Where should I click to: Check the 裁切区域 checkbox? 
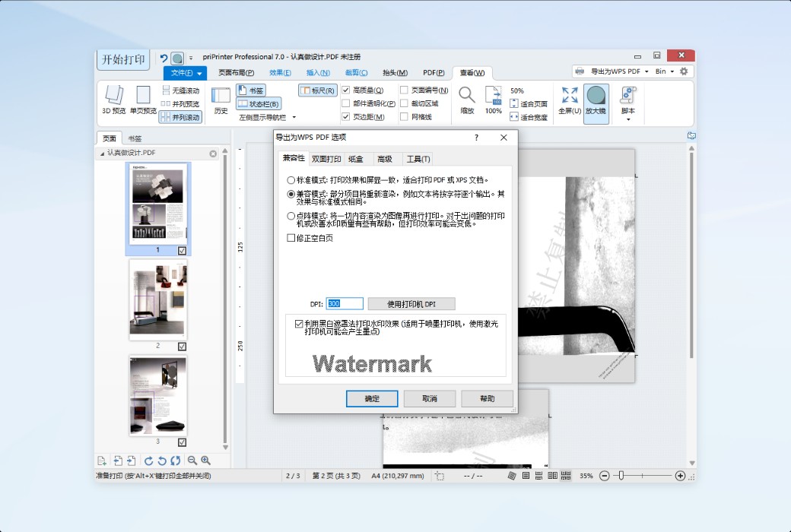(404, 103)
